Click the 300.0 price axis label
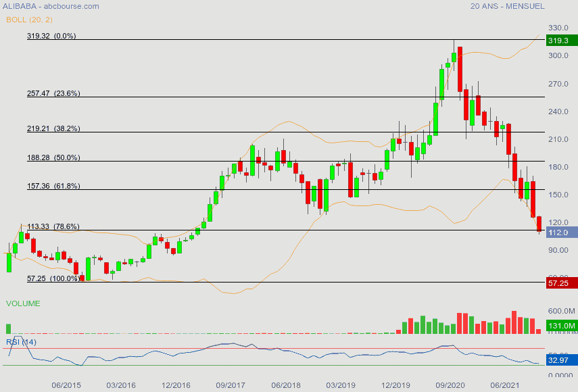Screen dimensions: 578x392 coord(558,55)
